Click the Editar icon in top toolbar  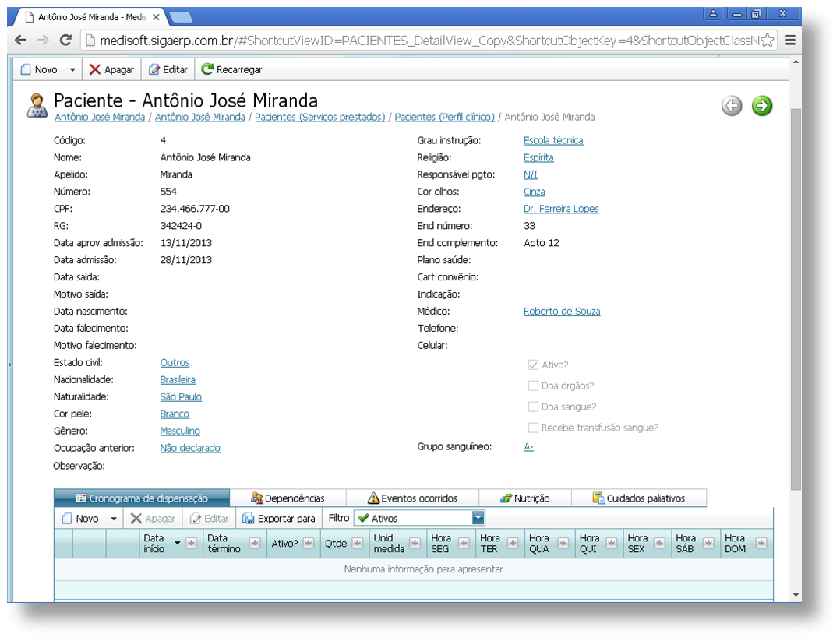[154, 69]
